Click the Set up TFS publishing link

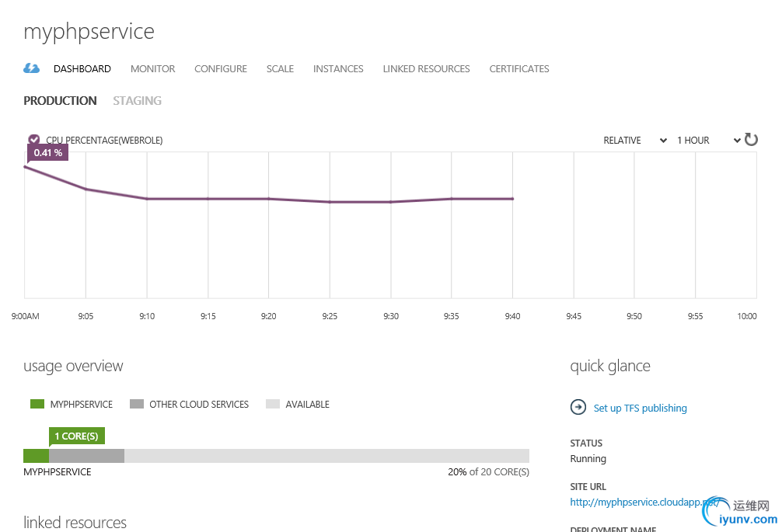pyautogui.click(x=640, y=408)
